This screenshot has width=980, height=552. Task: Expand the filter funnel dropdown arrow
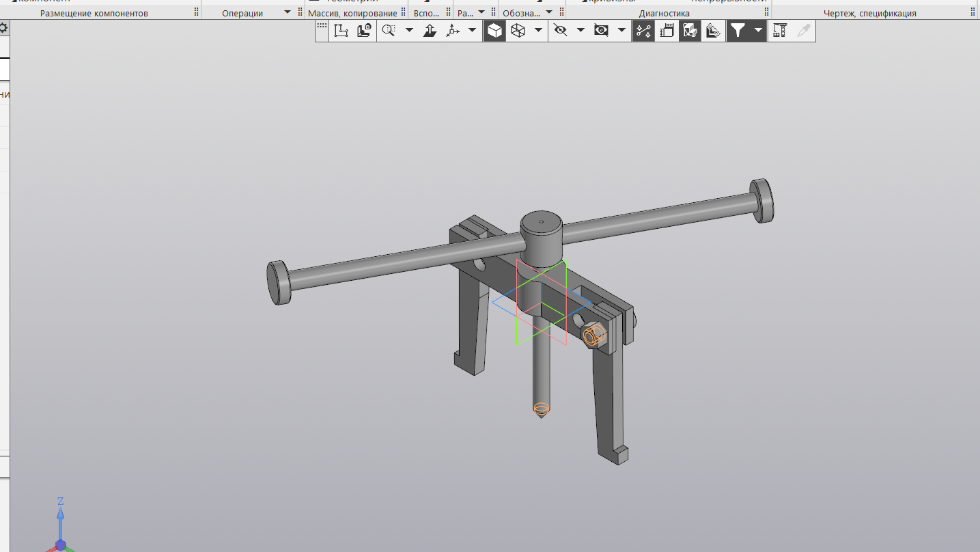(758, 30)
